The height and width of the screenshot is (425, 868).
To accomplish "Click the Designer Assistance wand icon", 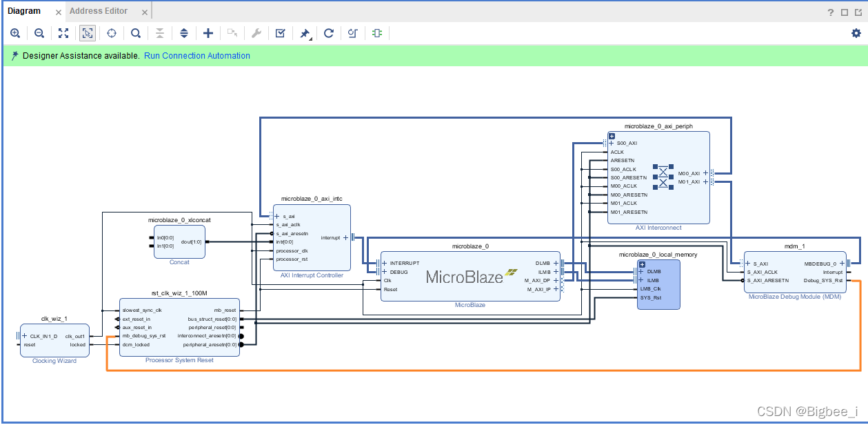I will [x=14, y=56].
